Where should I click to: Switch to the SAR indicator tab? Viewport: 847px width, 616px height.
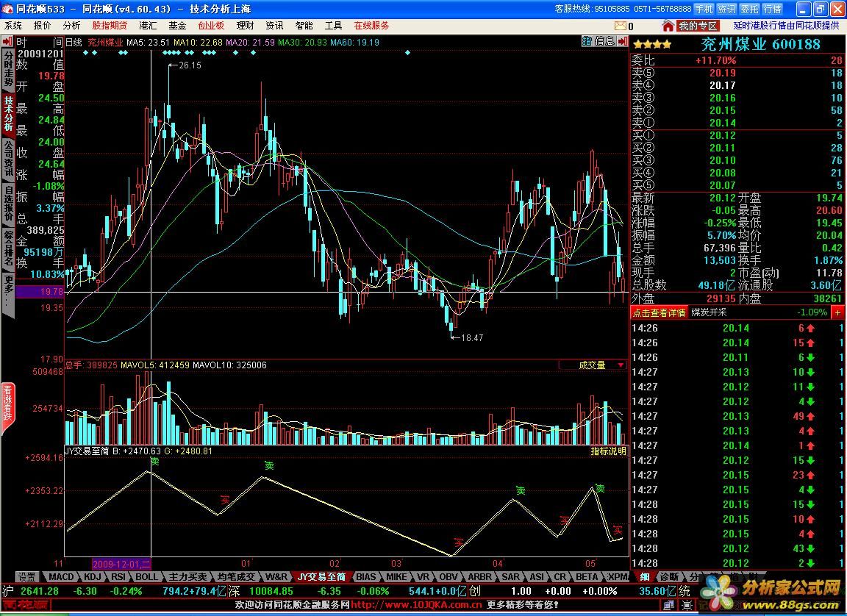510,576
